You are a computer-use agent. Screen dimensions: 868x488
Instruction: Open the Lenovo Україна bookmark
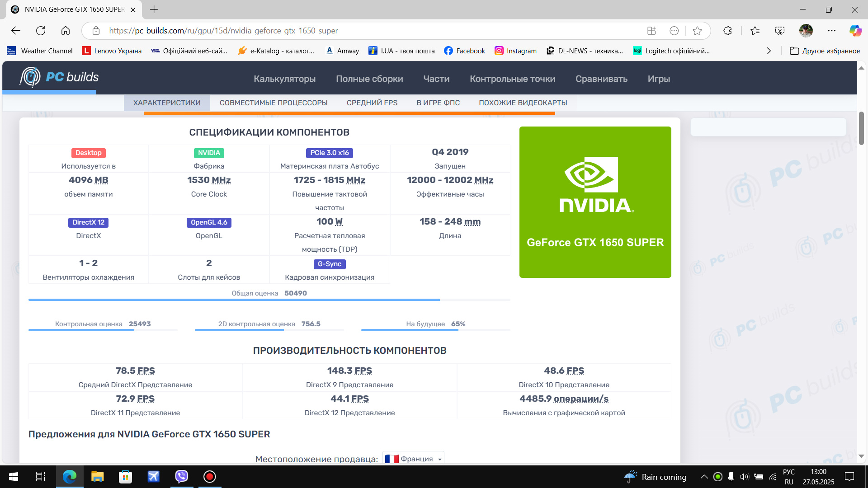(112, 51)
